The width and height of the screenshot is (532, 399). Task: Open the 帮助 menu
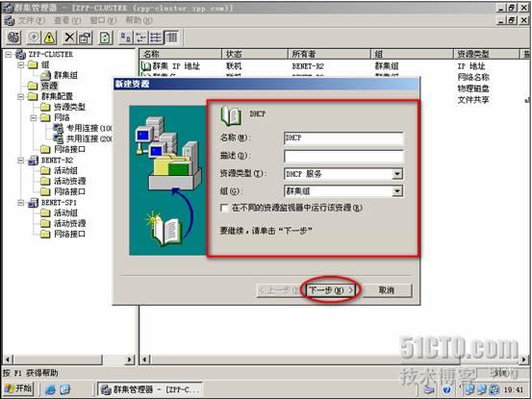coord(139,20)
